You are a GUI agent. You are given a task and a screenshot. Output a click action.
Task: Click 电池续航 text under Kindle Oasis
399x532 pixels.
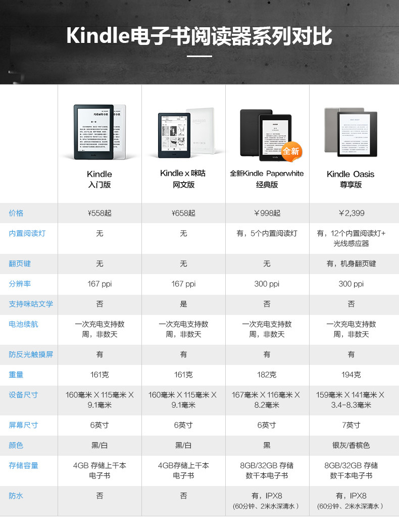[x=351, y=329]
